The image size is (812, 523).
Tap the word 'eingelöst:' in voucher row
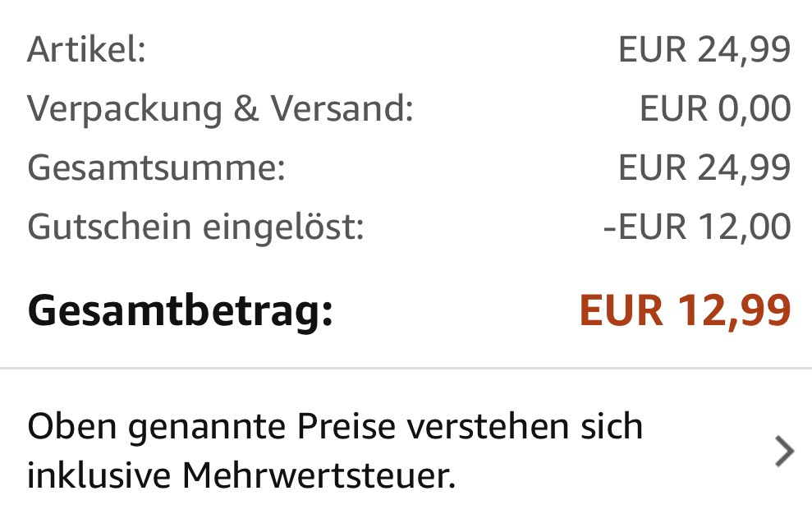click(283, 227)
